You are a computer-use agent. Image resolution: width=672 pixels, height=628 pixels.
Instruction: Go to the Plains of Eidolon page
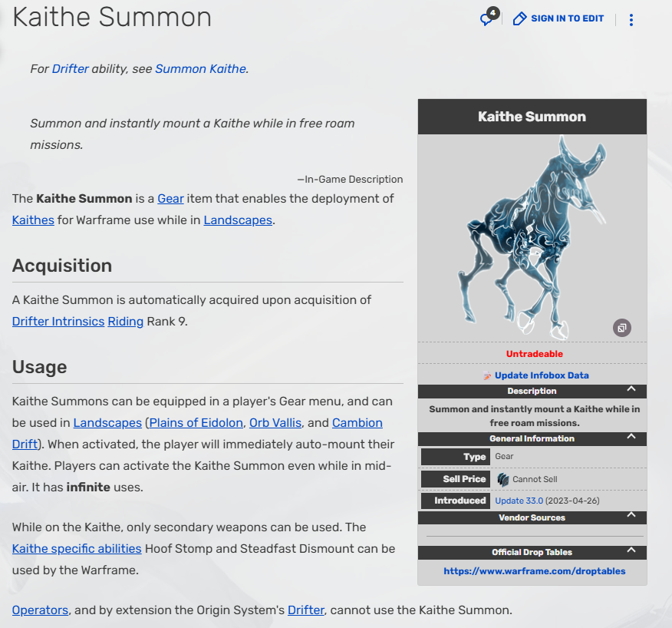196,423
